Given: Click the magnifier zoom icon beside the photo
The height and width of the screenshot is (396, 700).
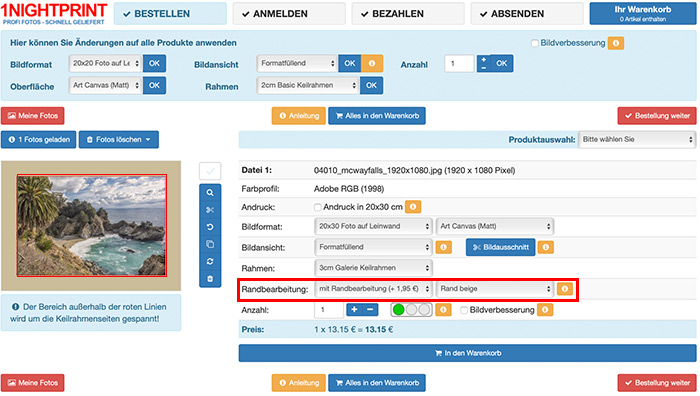Looking at the screenshot, I should pyautogui.click(x=210, y=193).
